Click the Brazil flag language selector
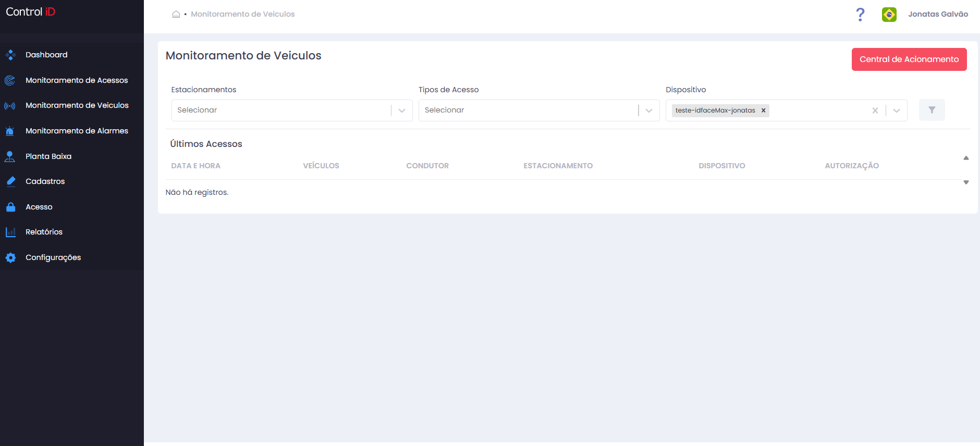 (889, 15)
